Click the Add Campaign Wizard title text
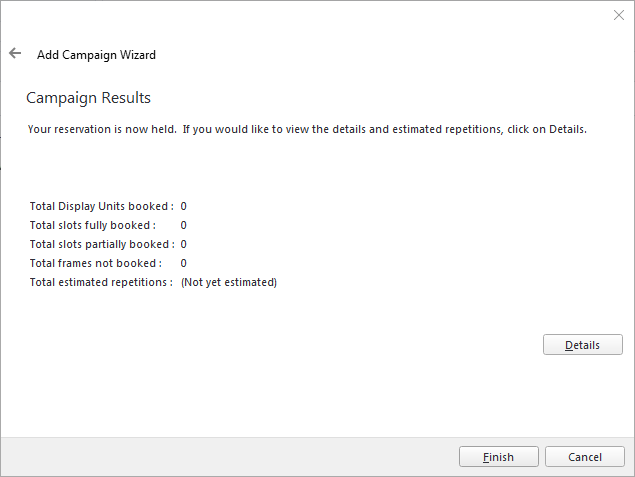This screenshot has width=635, height=477. click(96, 55)
